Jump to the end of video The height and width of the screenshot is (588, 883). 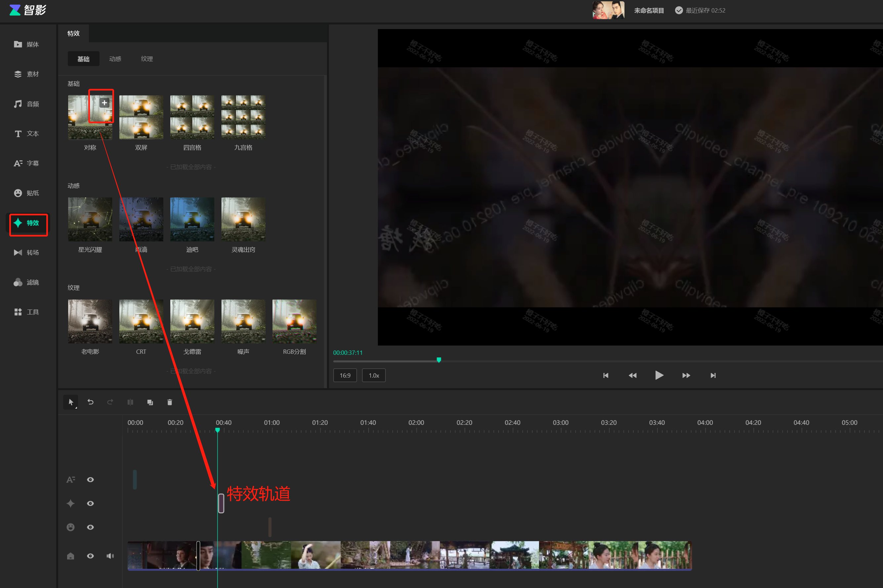click(713, 375)
